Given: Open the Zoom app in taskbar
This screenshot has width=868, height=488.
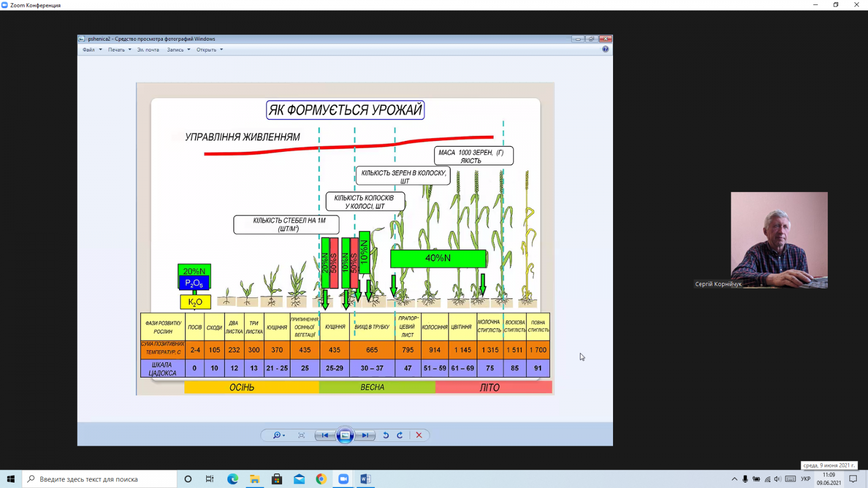Looking at the screenshot, I should [343, 479].
